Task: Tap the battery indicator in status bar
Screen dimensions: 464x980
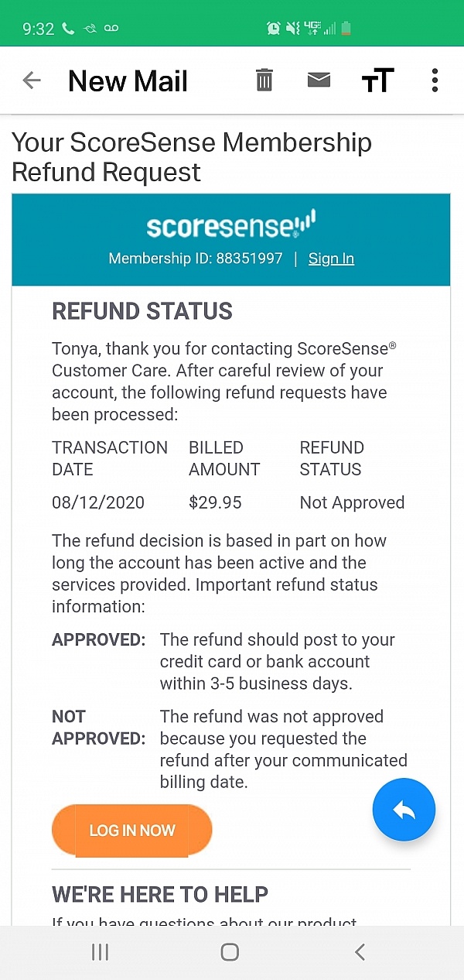Action: pos(346,29)
